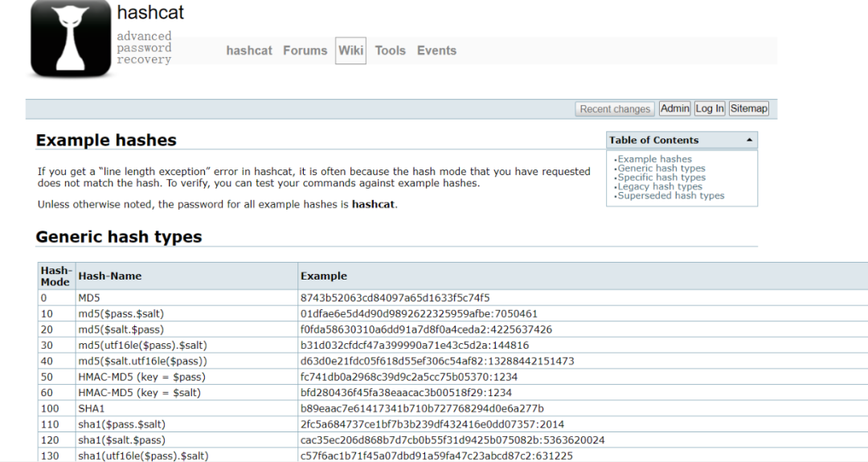This screenshot has height=462, width=868.
Task: Click the example hash starting fc741db0a2968c39
Action: (x=409, y=377)
